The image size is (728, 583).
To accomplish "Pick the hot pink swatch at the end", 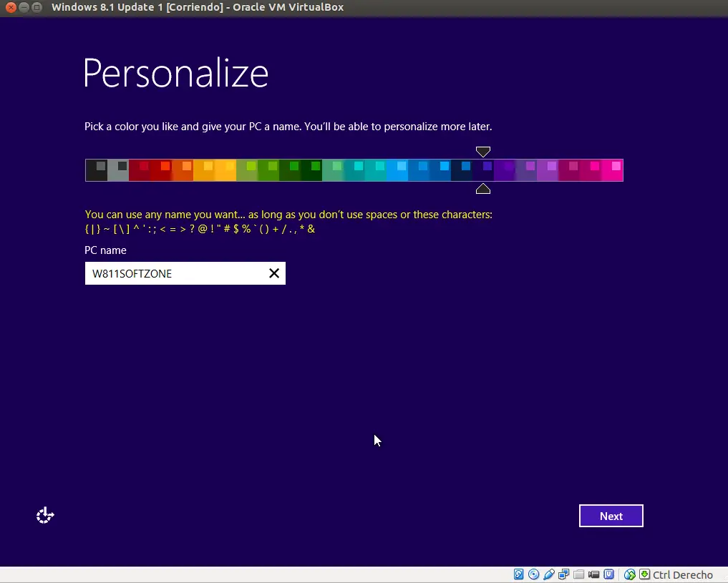I will pyautogui.click(x=612, y=170).
